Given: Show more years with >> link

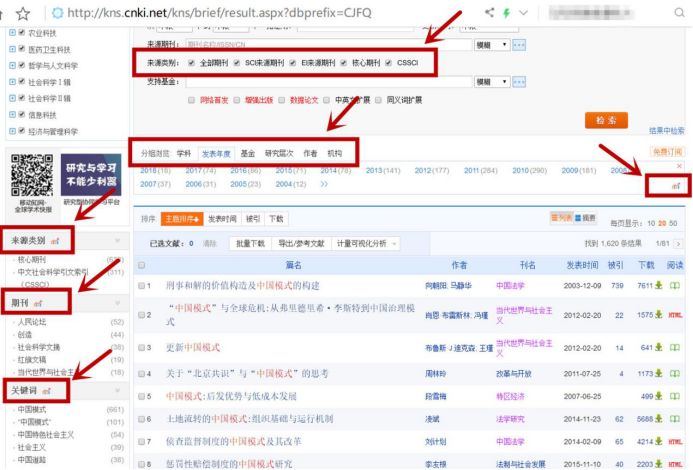Looking at the screenshot, I should [324, 184].
